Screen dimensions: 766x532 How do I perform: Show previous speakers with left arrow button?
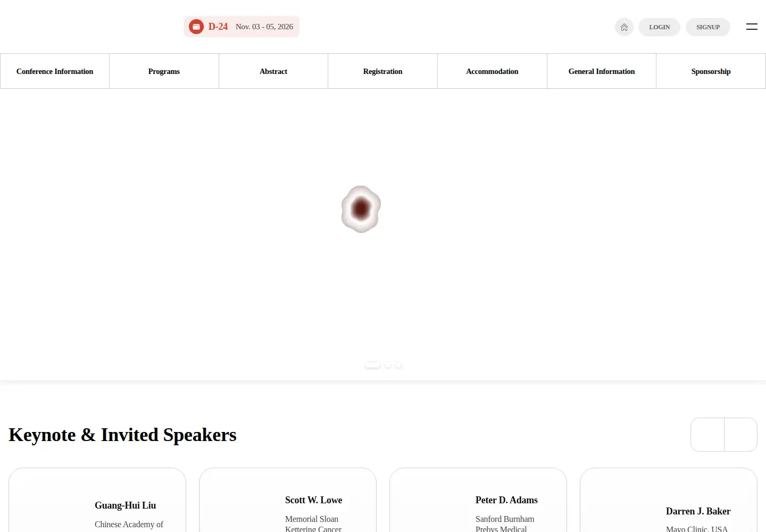707,435
